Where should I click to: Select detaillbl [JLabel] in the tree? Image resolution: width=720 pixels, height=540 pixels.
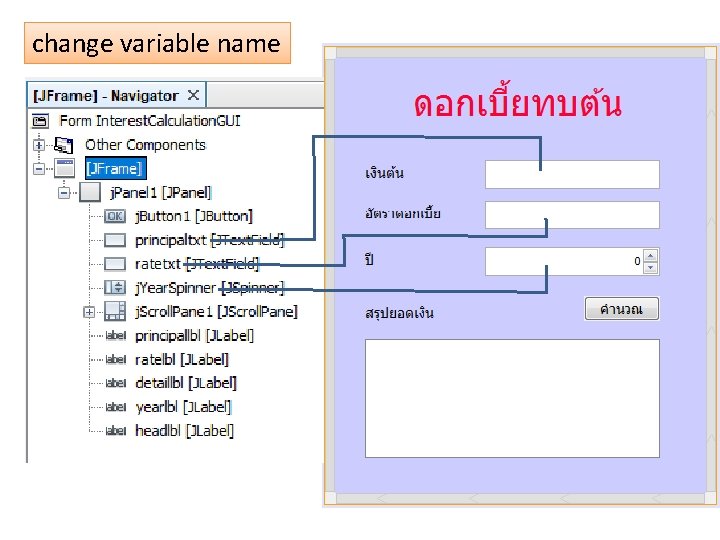tap(186, 383)
